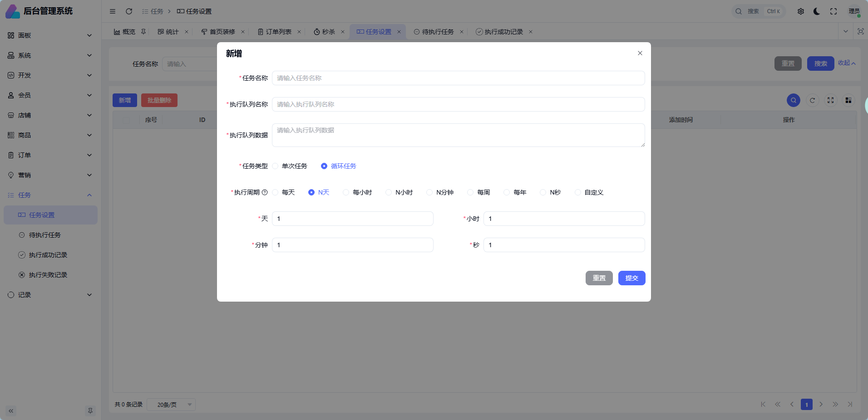Viewport: 868px width, 420px height.
Task: Switch to the 订单列表 tab
Action: click(278, 32)
